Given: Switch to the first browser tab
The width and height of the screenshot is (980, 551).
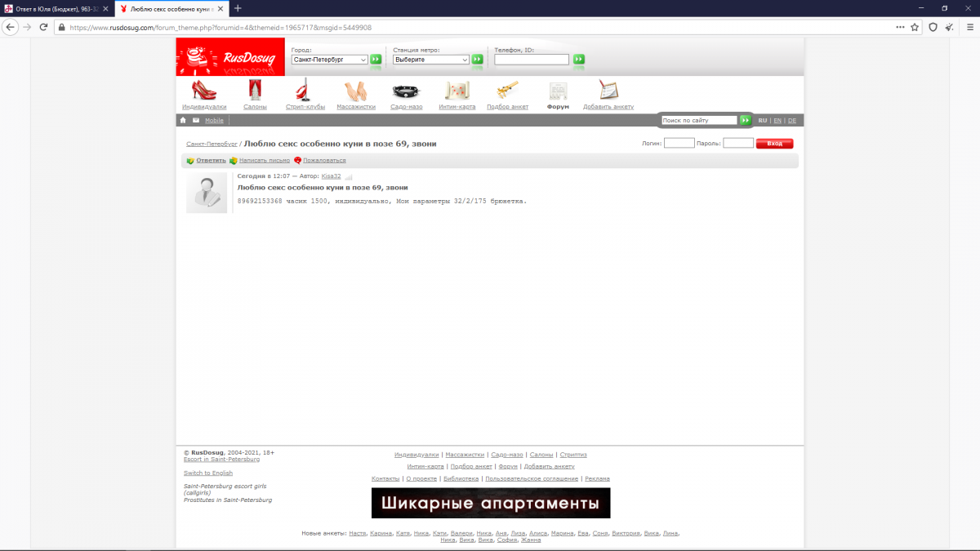Looking at the screenshot, I should 53,8.
